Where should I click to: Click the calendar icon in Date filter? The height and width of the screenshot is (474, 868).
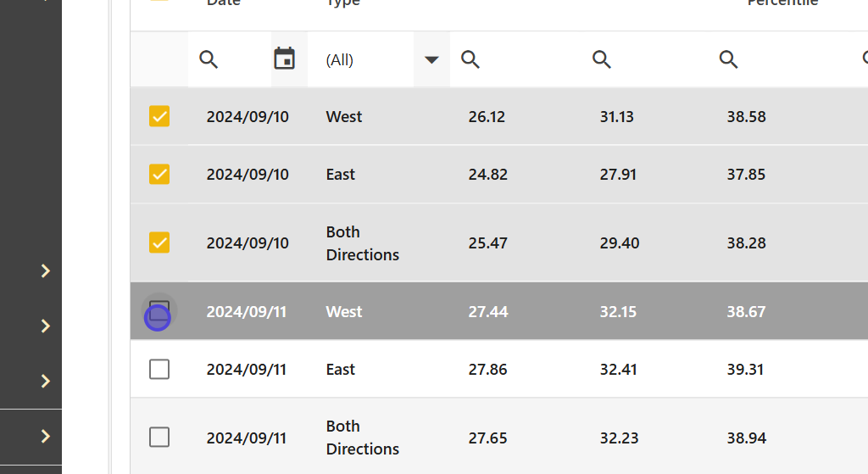pyautogui.click(x=285, y=59)
